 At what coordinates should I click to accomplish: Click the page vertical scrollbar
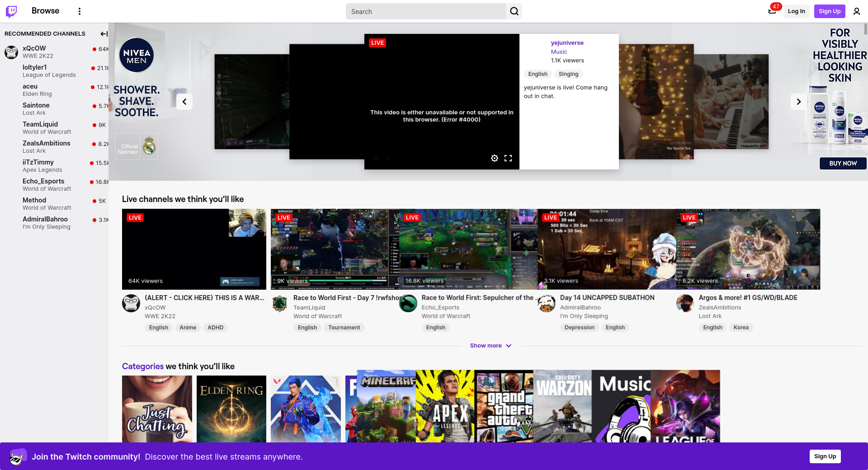click(x=865, y=29)
